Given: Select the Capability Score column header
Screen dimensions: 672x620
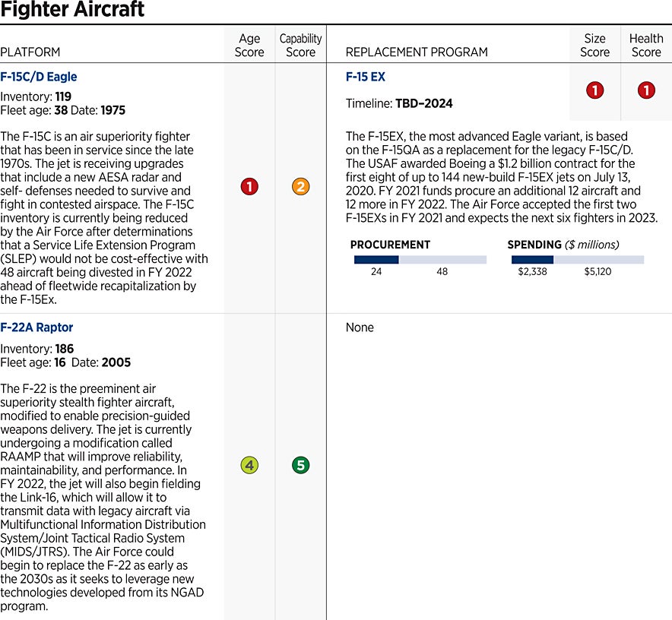Looking at the screenshot, I should (300, 46).
